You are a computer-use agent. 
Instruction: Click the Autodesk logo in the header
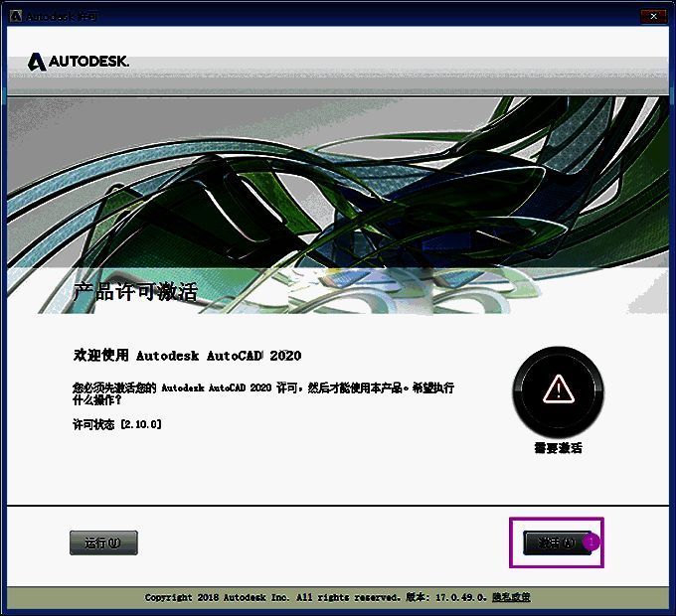coord(36,62)
